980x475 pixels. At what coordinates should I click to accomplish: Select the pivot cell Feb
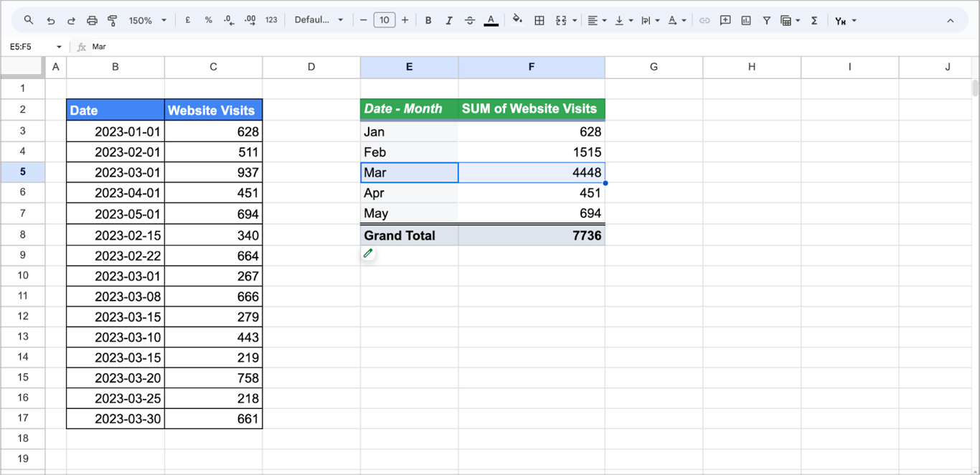pyautogui.click(x=409, y=152)
